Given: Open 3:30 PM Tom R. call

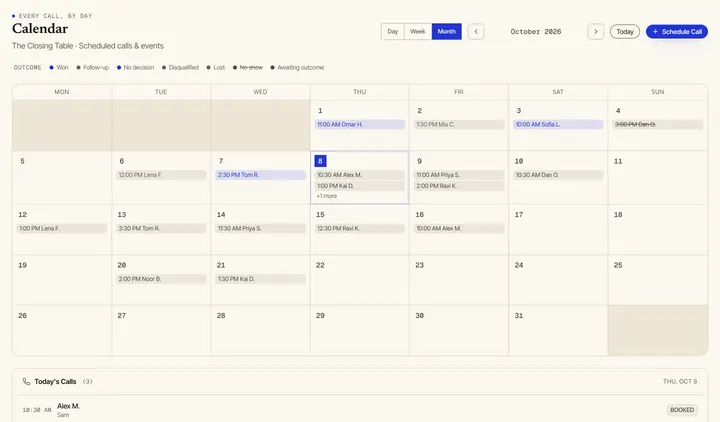Looking at the screenshot, I should (161, 228).
